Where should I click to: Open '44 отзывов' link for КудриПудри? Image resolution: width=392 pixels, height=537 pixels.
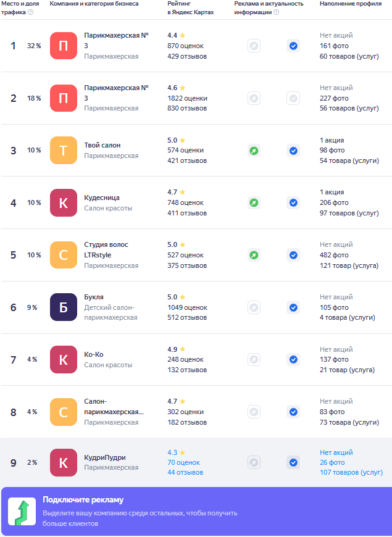[x=185, y=473]
